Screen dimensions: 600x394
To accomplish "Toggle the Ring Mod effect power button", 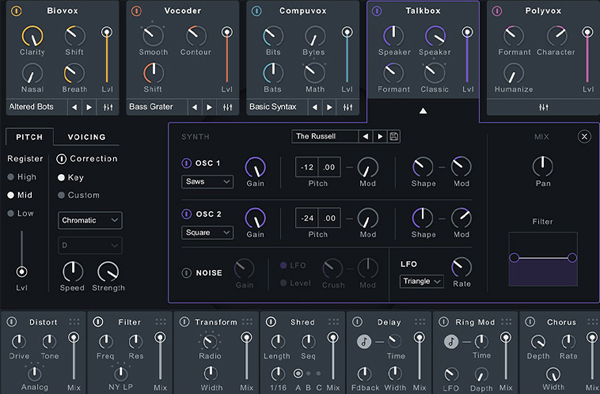I will (444, 322).
